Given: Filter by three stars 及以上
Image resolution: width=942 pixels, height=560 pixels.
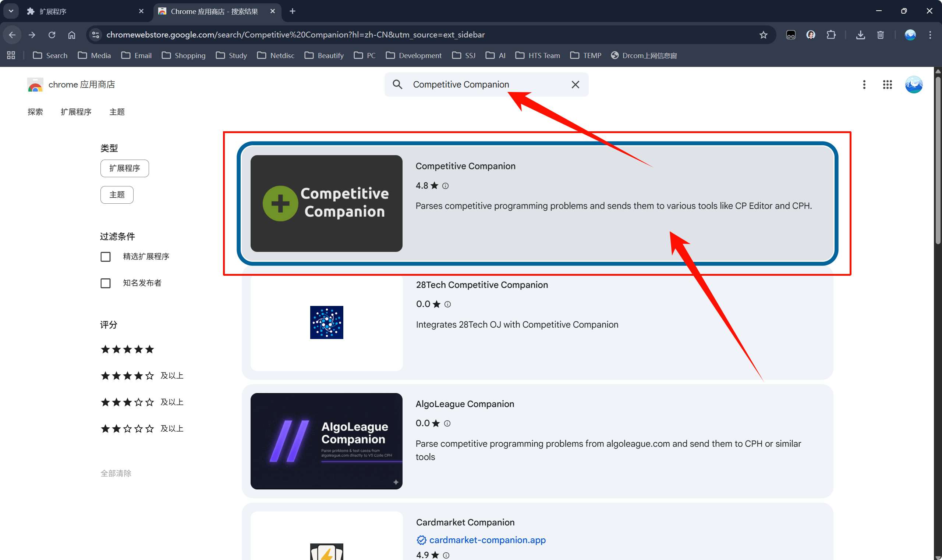Looking at the screenshot, I should (142, 402).
